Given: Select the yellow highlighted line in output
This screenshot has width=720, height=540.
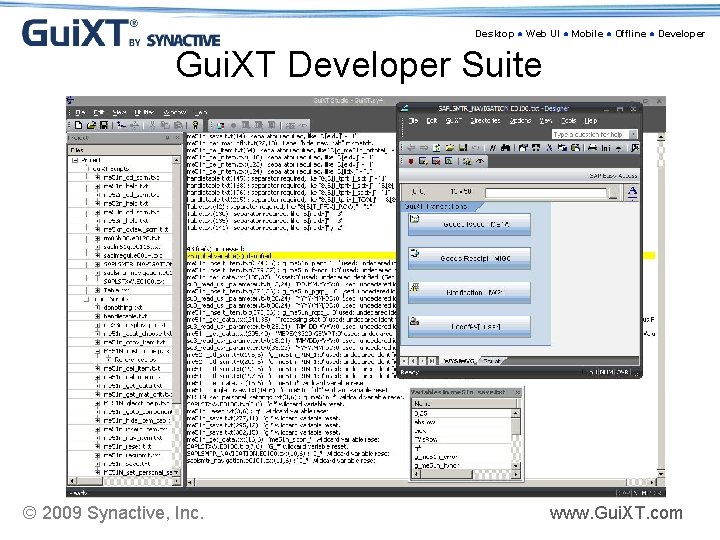Looking at the screenshot, I should (291, 256).
